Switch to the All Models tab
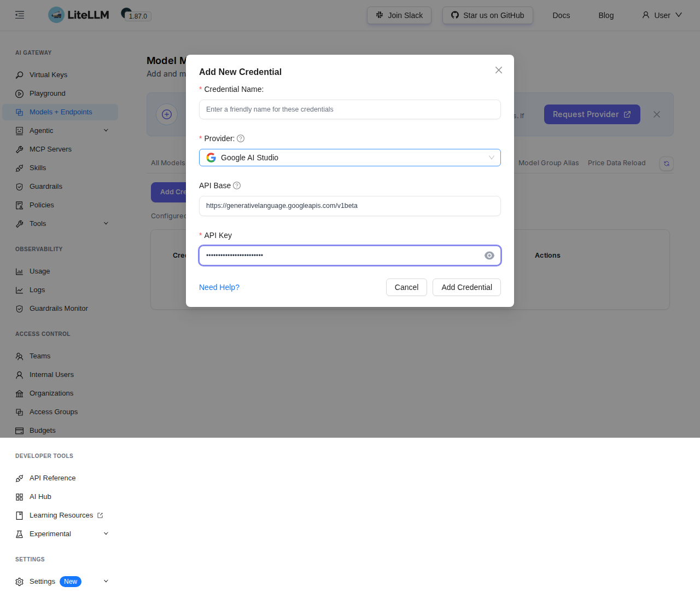The image size is (700, 592). [168, 163]
